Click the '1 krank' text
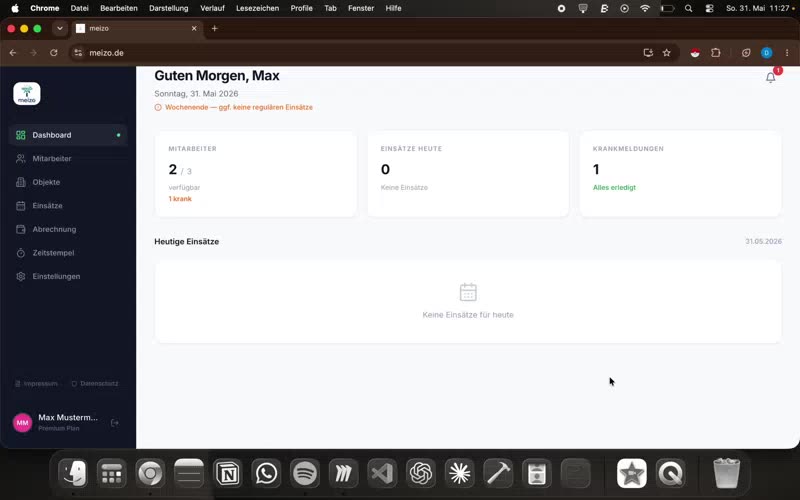800x500 pixels. point(180,199)
